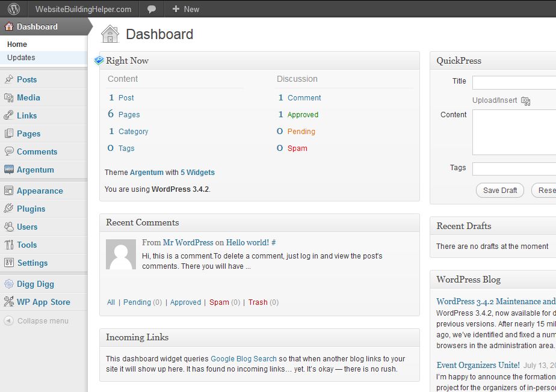The image size is (556, 392).
Task: Click the Dashboard house icon in sidebar
Action: pyautogui.click(x=9, y=26)
